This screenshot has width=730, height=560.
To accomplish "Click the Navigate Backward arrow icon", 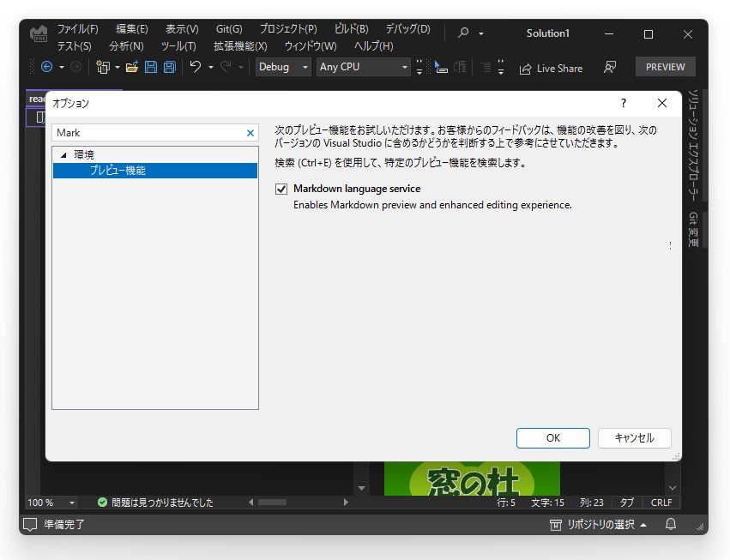I will point(49,67).
